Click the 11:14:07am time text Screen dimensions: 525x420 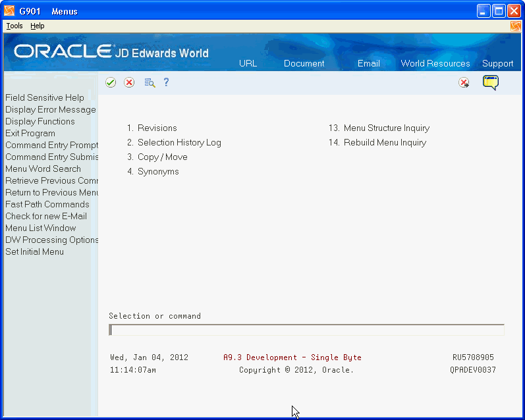(x=133, y=370)
